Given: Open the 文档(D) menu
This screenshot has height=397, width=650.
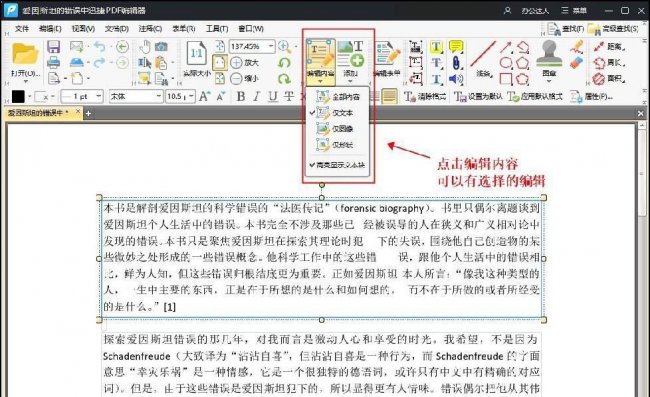Looking at the screenshot, I should pos(116,29).
